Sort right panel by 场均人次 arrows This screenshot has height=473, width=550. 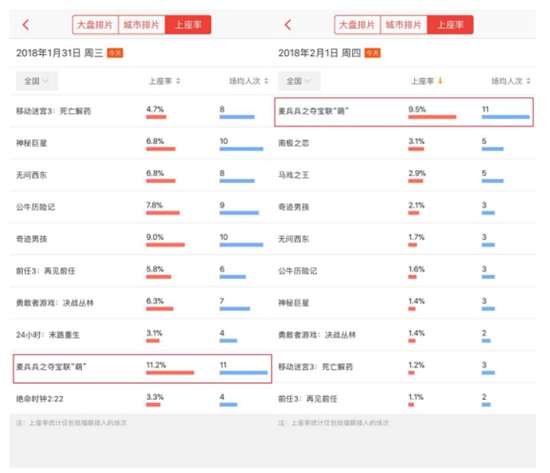pyautogui.click(x=529, y=81)
